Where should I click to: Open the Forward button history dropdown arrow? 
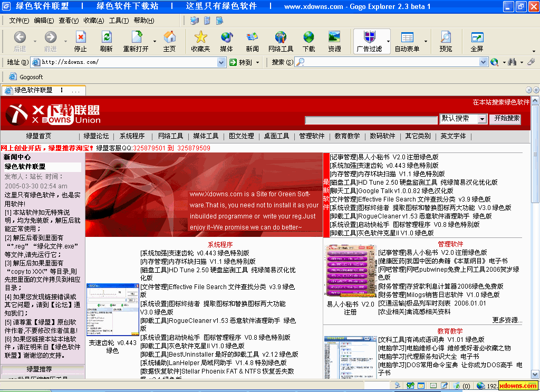65,41
